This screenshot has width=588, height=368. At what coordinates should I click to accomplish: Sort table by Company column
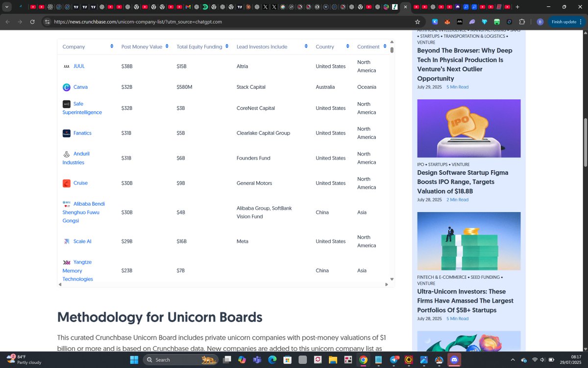click(111, 46)
